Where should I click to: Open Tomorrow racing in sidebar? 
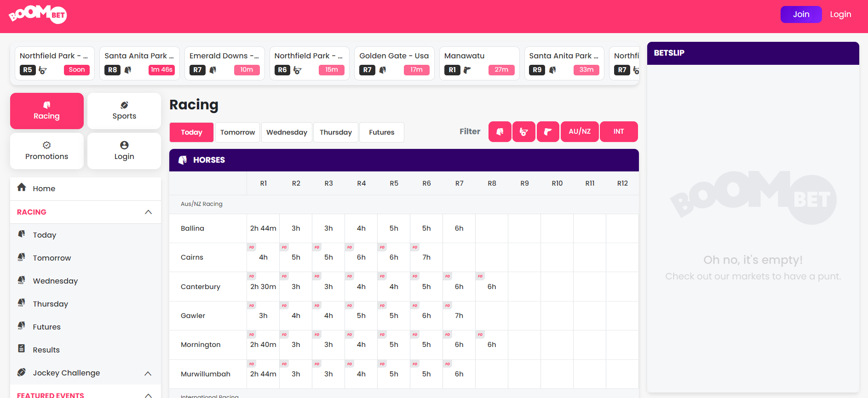tap(86, 258)
